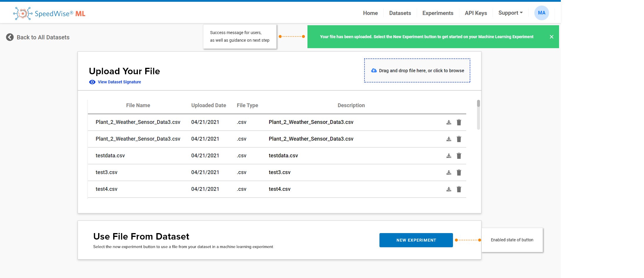Click the back arrow circle icon
The image size is (644, 278).
(x=10, y=37)
